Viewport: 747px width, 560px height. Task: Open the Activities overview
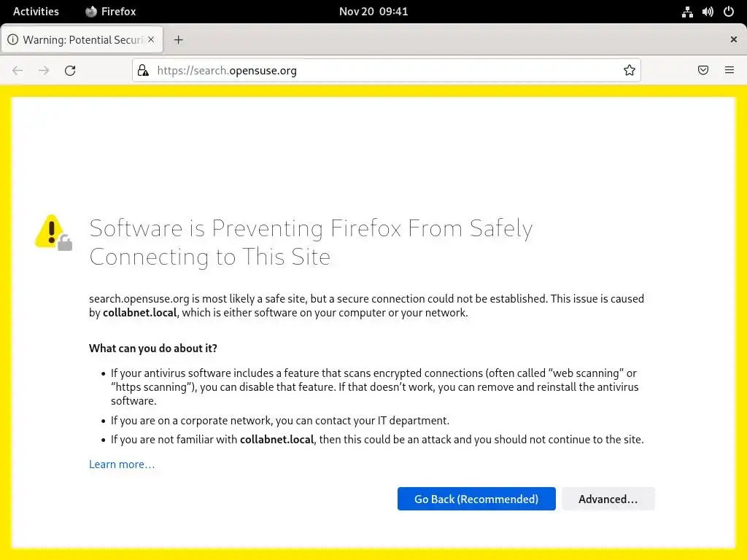click(36, 12)
